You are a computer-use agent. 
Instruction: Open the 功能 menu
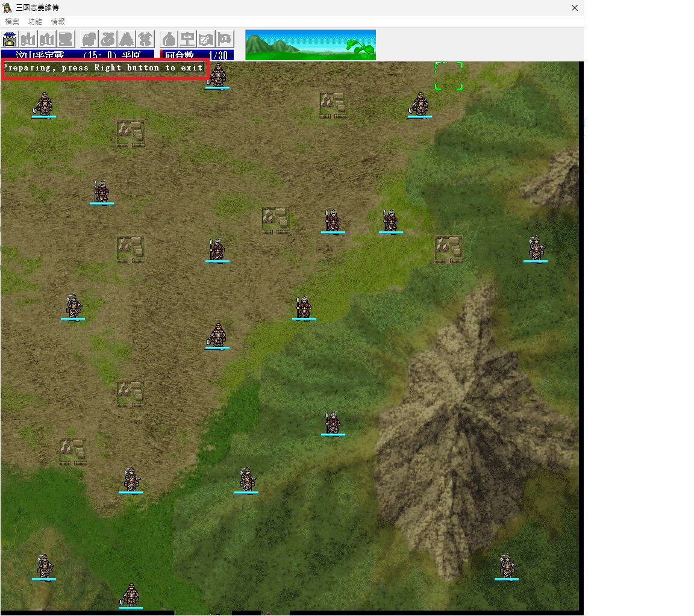click(x=35, y=21)
